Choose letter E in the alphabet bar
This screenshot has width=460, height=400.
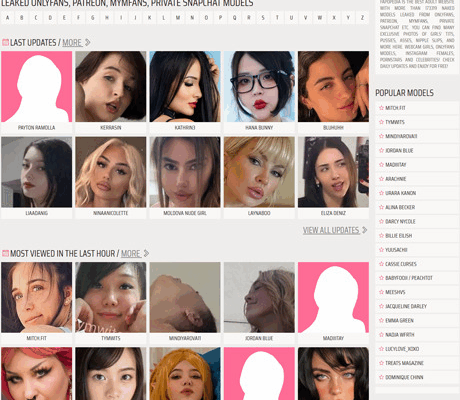[64, 18]
